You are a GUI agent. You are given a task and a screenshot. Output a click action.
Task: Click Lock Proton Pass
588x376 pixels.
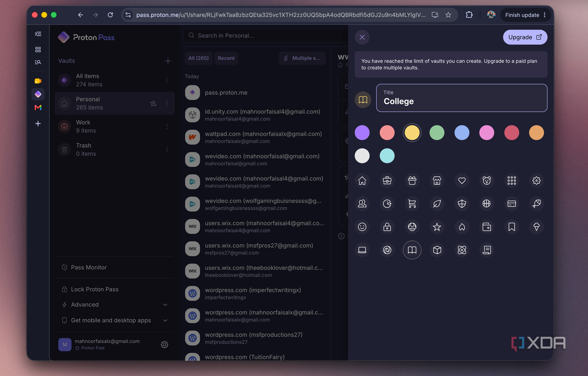tap(114, 289)
